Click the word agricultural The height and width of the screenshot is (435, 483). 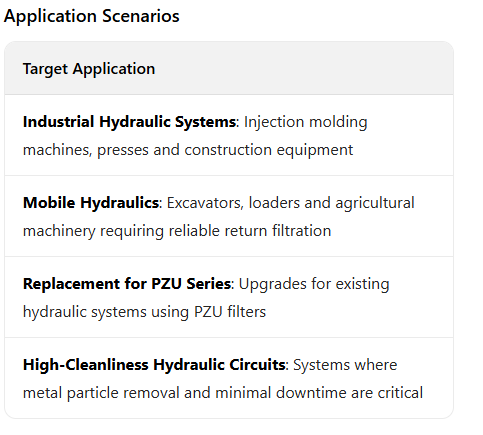click(x=375, y=203)
